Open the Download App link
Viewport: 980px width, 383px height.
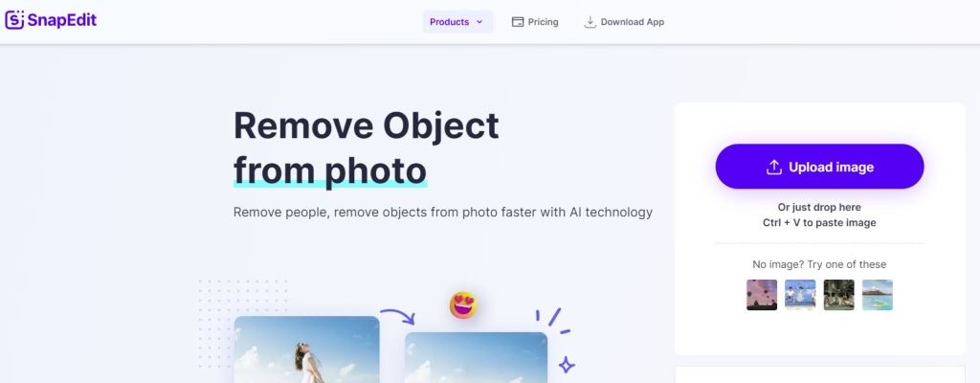coord(624,22)
